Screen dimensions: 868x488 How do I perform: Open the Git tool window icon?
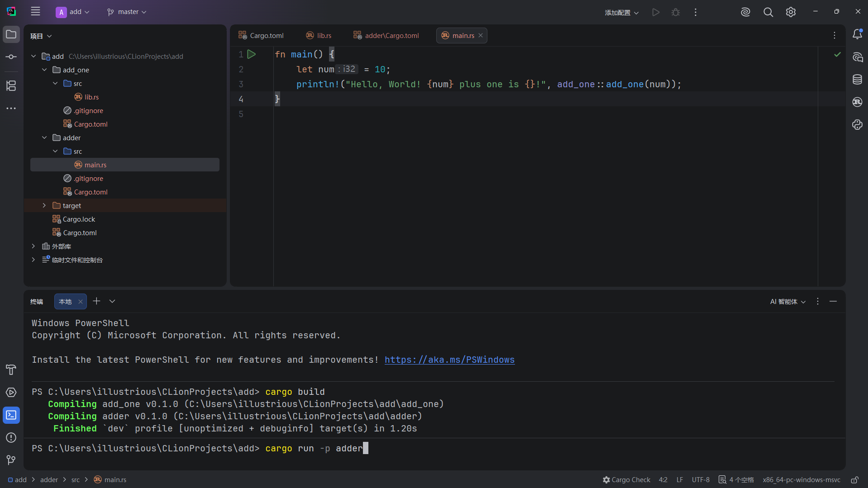11,460
